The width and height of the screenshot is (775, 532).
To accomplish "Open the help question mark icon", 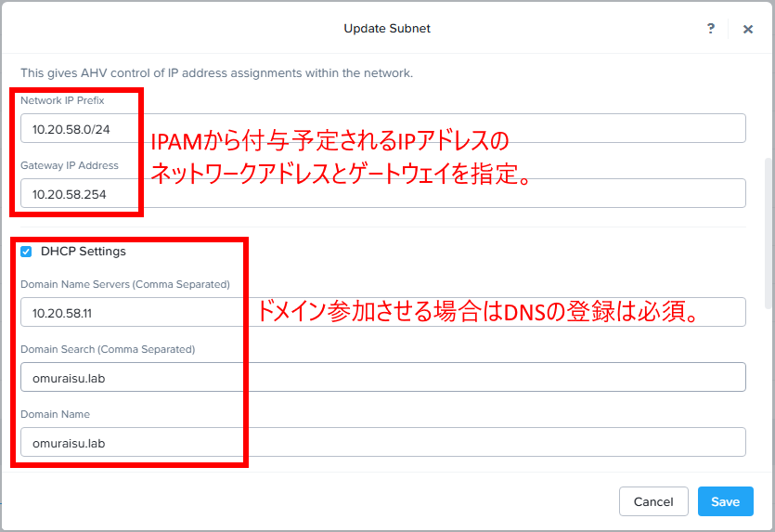I will [x=711, y=29].
